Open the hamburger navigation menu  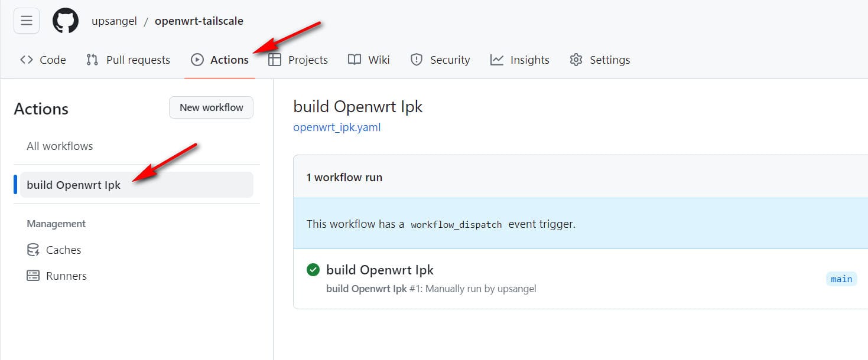click(x=27, y=21)
